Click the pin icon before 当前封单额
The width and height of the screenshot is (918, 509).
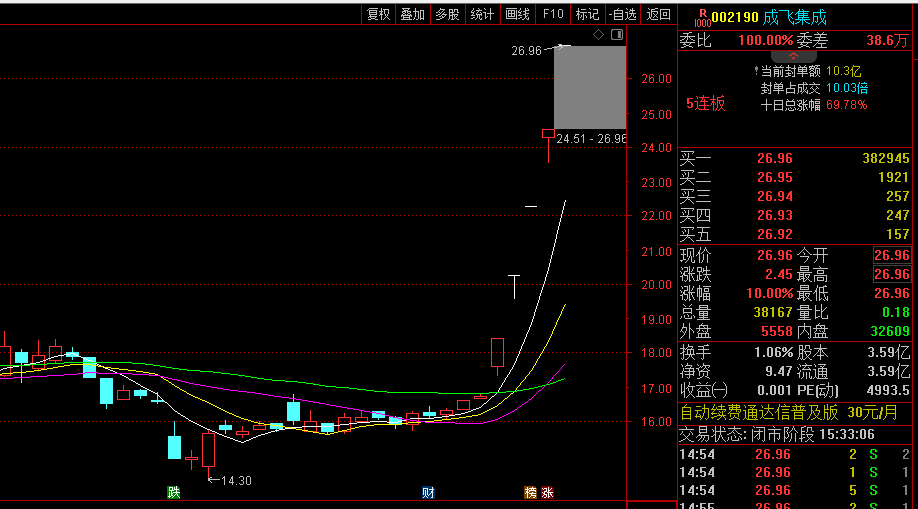click(x=756, y=71)
